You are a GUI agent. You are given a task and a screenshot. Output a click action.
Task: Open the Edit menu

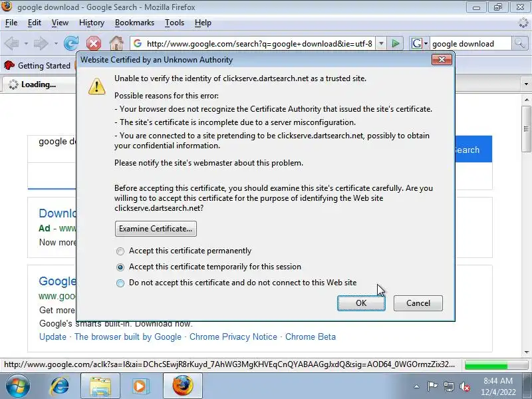click(x=35, y=23)
